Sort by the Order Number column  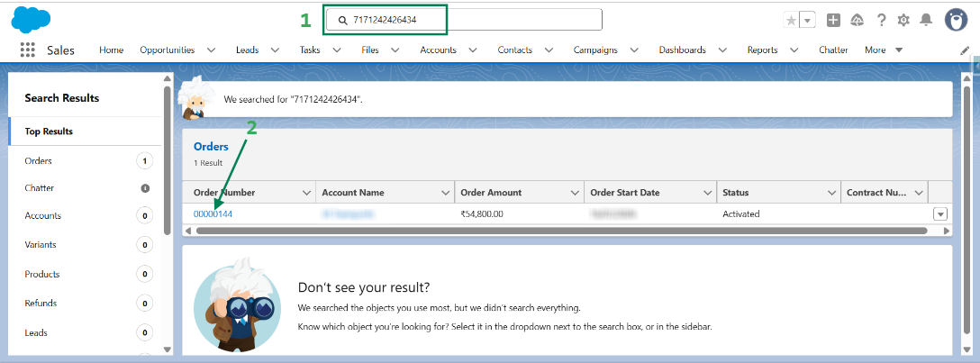[224, 193]
